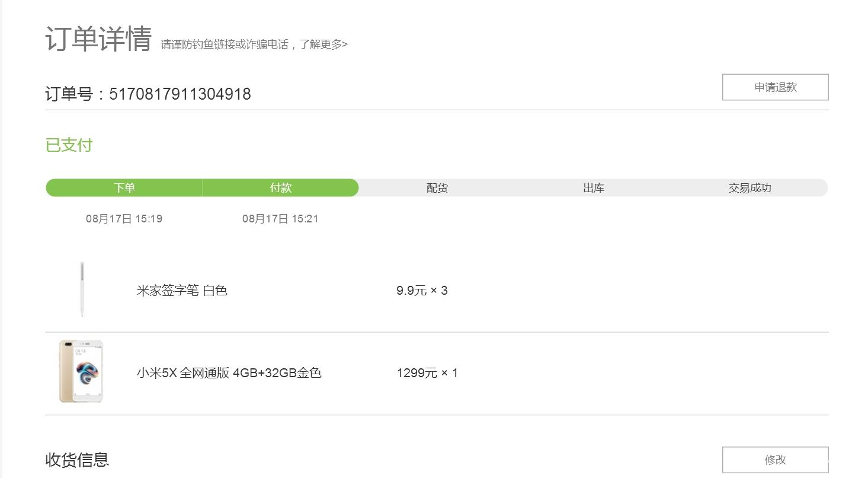The height and width of the screenshot is (478, 868).
Task: Click the 修改 edit shipping info button
Action: (x=775, y=459)
